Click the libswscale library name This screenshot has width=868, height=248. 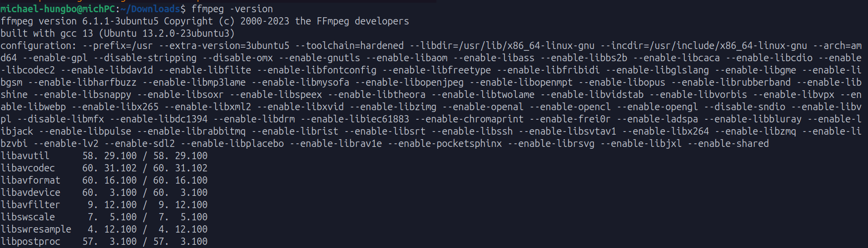coord(28,217)
